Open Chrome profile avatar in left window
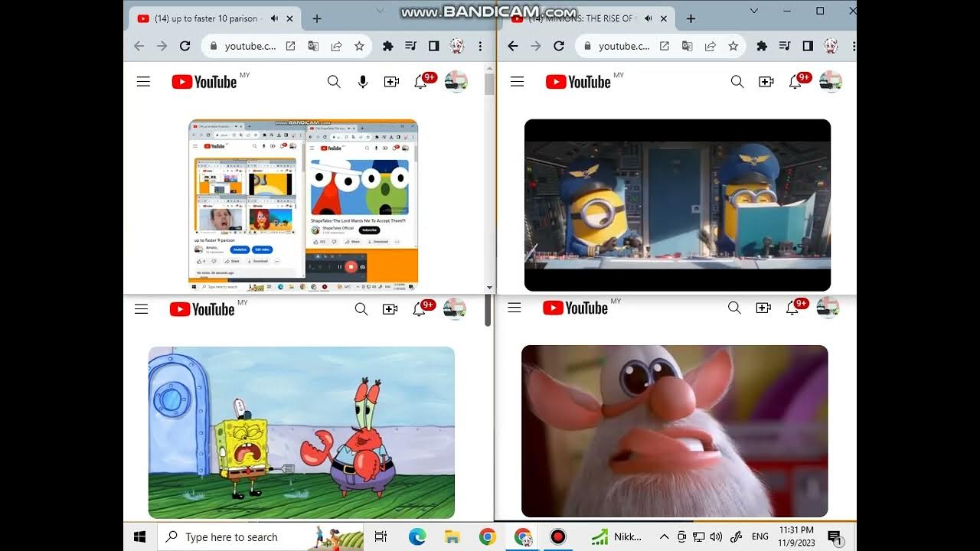980x551 pixels. (457, 46)
